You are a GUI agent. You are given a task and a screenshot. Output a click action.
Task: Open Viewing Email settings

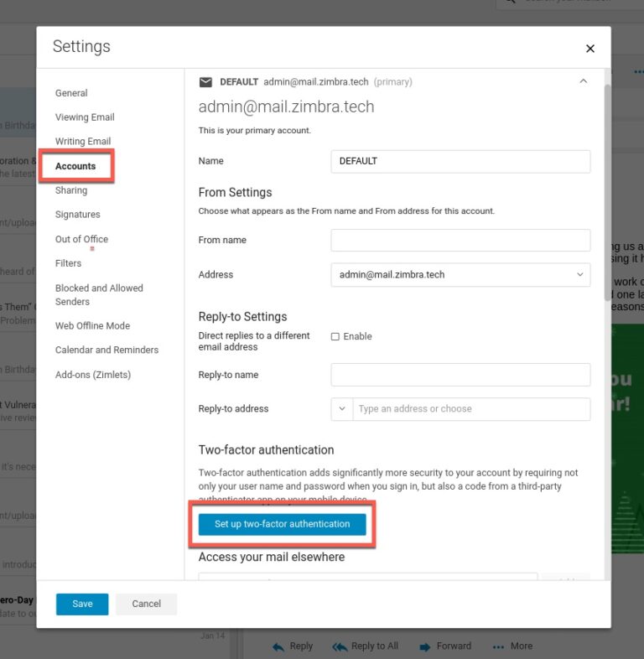[x=85, y=117]
